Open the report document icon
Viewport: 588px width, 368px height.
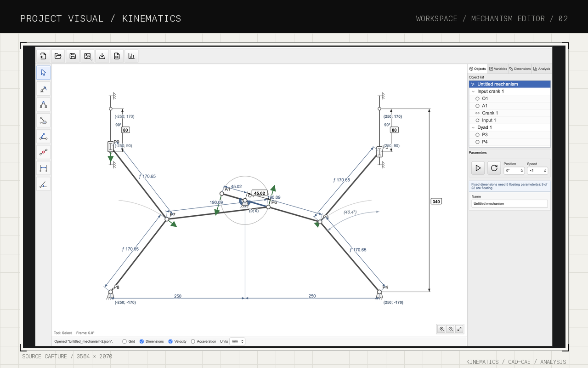tap(117, 56)
